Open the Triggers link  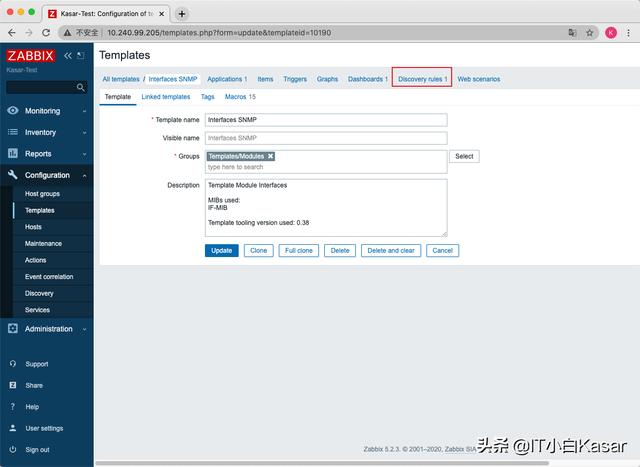[295, 79]
